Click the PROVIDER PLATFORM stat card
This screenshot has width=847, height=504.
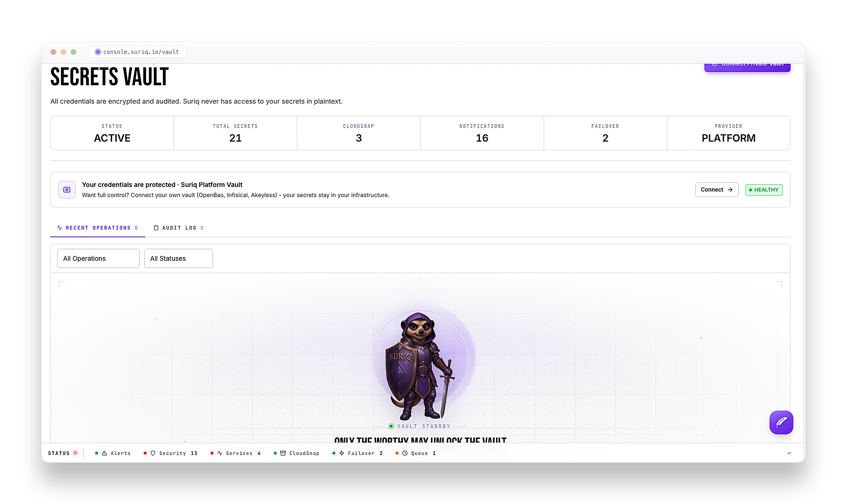(728, 133)
